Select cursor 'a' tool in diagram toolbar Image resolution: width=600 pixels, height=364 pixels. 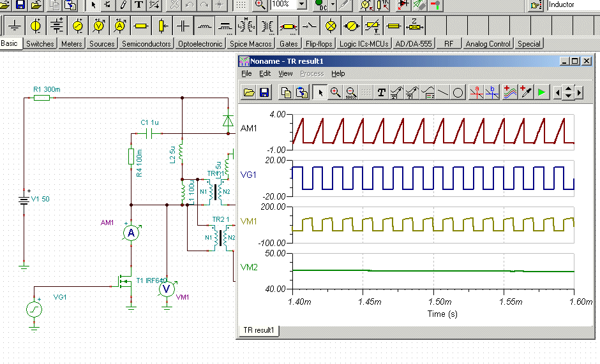476,92
